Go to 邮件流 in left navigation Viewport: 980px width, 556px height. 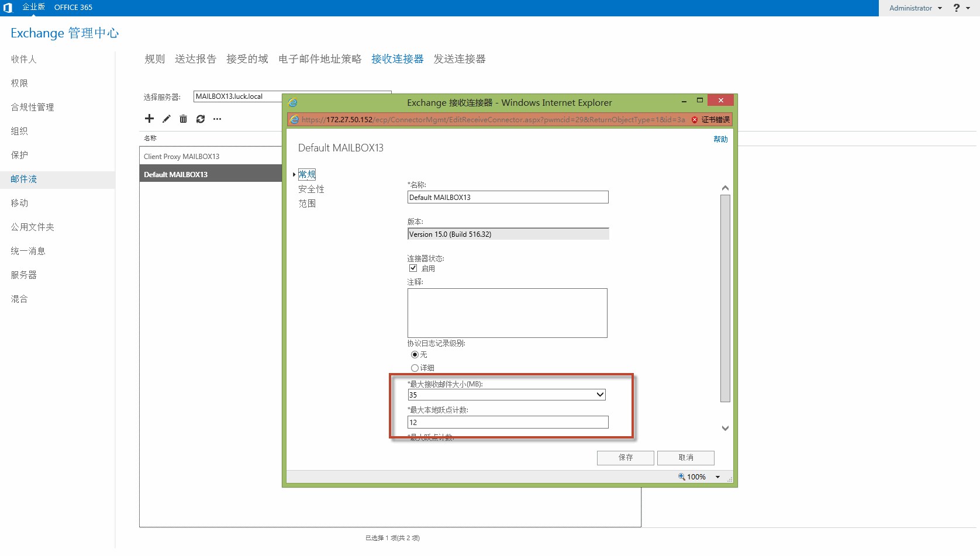click(23, 179)
